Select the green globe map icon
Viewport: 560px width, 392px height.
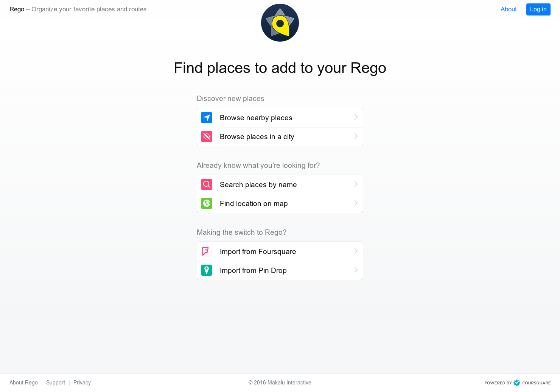(x=207, y=203)
